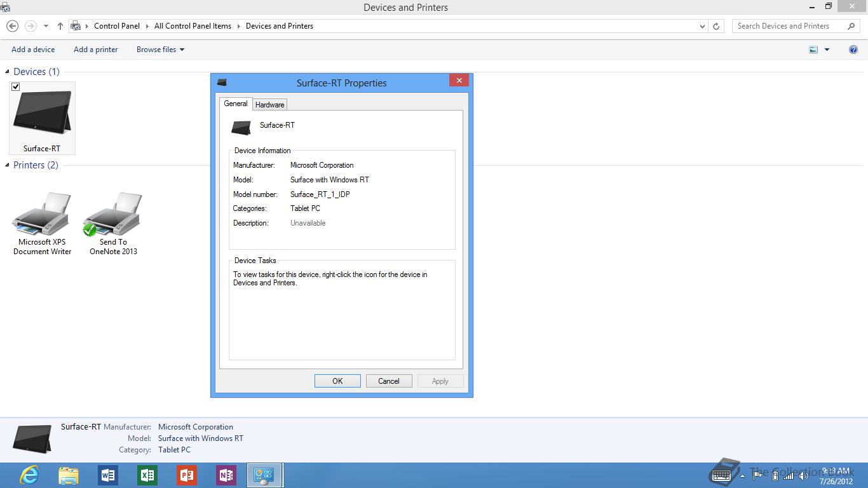Click the taskbar clock showing 7/26/2012
This screenshot has width=868, height=488.
836,476
